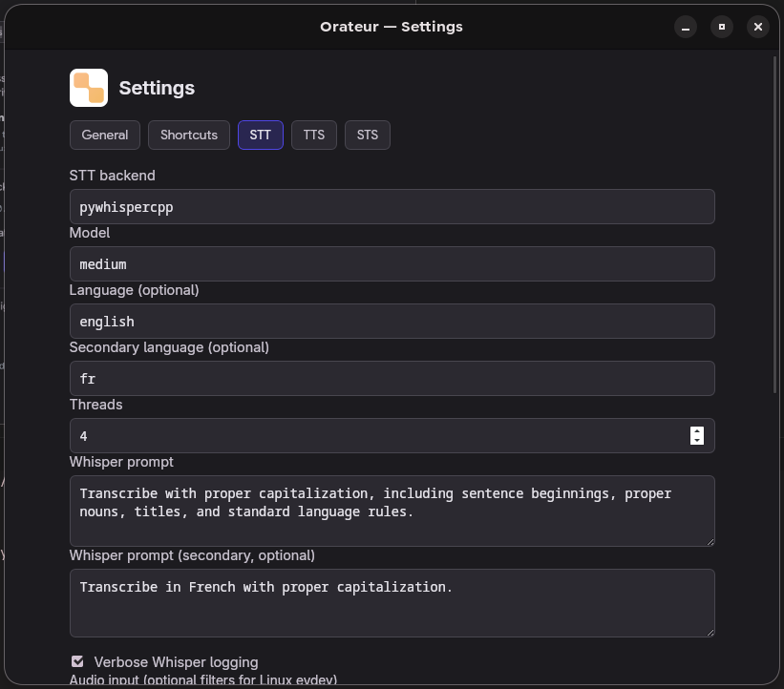
Task: Increase the Threads value with the up arrow
Action: [x=697, y=431]
